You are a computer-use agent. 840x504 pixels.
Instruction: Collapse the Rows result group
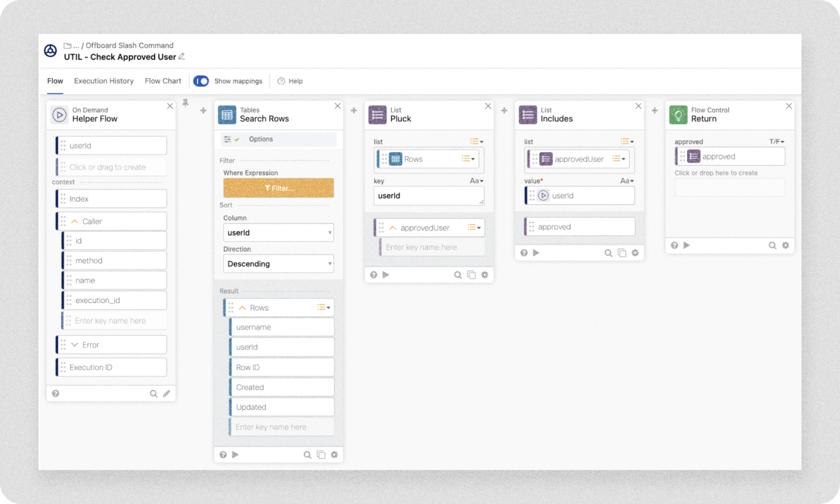tap(242, 308)
